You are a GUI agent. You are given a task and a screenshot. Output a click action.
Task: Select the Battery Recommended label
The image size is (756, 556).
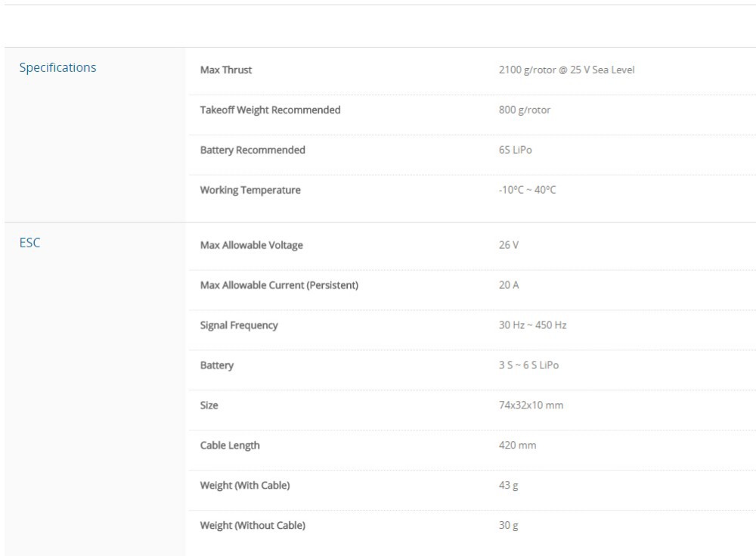tap(253, 151)
